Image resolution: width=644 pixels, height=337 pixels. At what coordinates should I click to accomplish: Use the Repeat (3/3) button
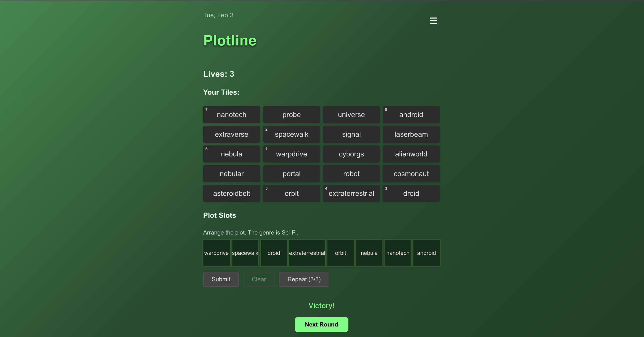tap(304, 279)
